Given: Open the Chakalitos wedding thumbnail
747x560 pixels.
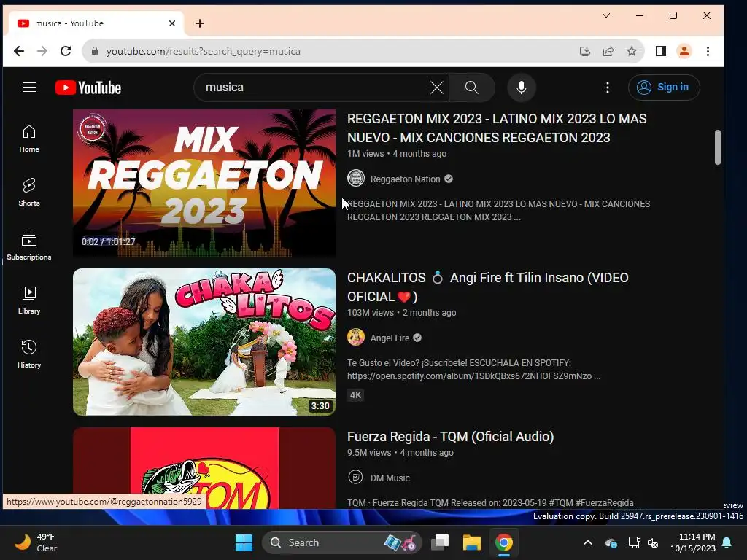Looking at the screenshot, I should (x=204, y=342).
